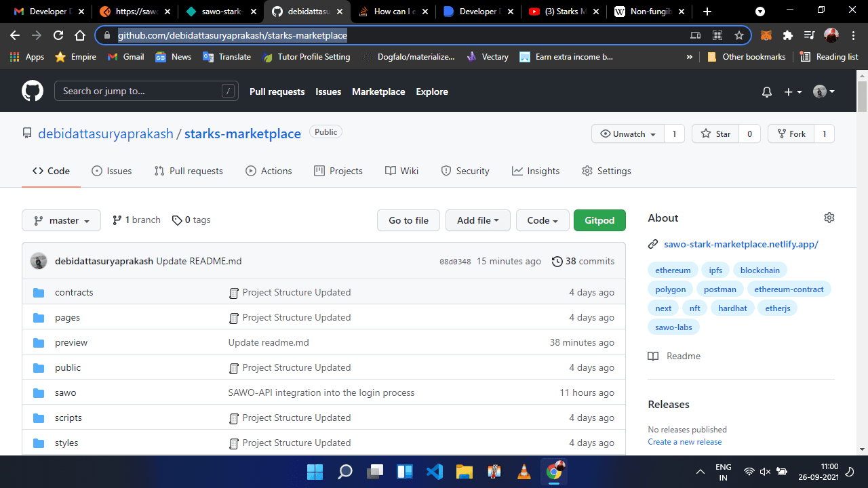Bookmark this page with star icon
The image size is (868, 488).
pyautogui.click(x=739, y=35)
